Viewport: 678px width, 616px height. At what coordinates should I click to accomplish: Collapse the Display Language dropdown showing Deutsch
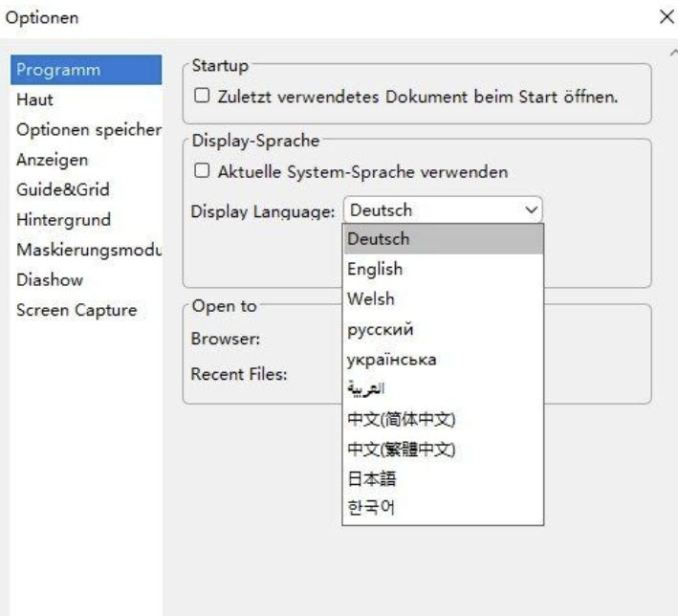(443, 210)
